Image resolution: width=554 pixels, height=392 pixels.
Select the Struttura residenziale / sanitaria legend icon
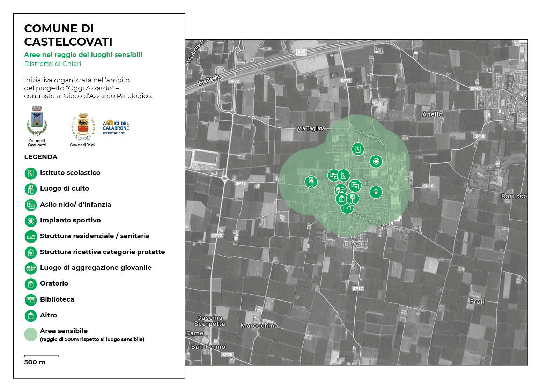31,237
